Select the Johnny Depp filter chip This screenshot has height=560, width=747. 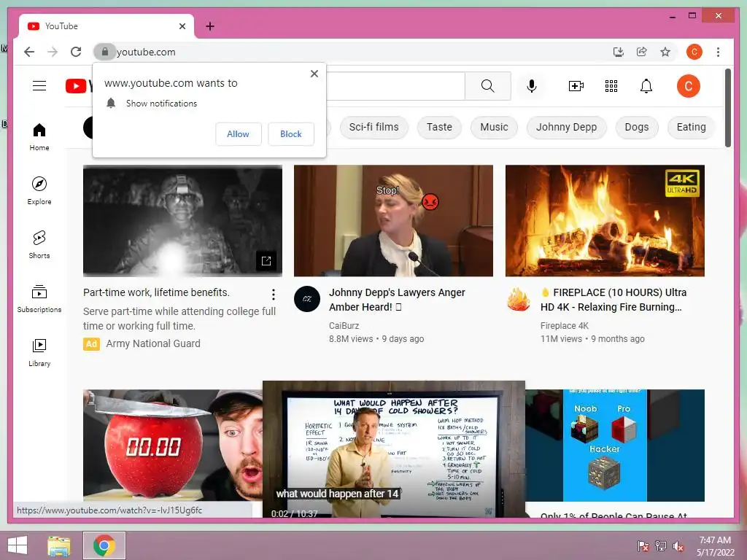[566, 127]
